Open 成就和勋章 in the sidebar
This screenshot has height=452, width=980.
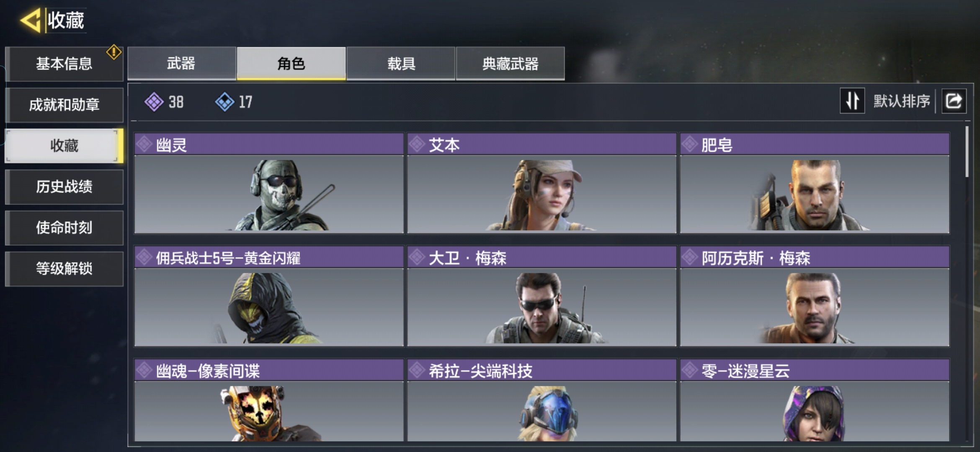click(64, 105)
